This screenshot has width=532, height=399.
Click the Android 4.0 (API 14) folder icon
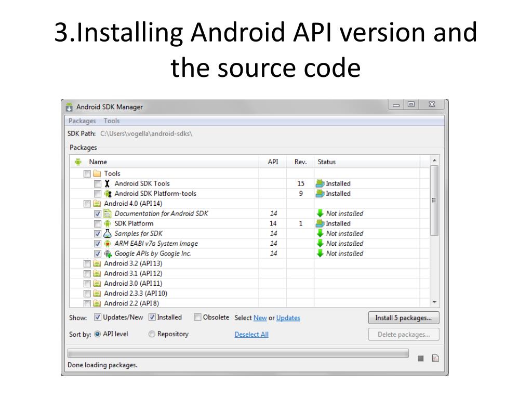click(x=97, y=204)
